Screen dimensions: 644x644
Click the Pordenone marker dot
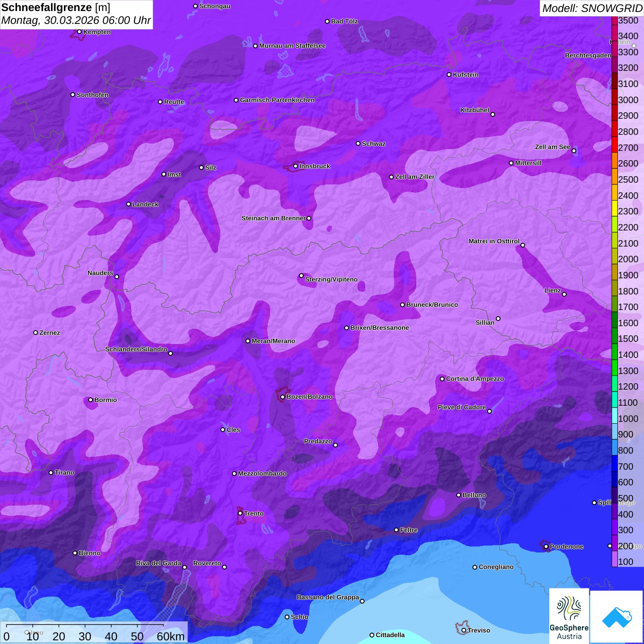(546, 546)
